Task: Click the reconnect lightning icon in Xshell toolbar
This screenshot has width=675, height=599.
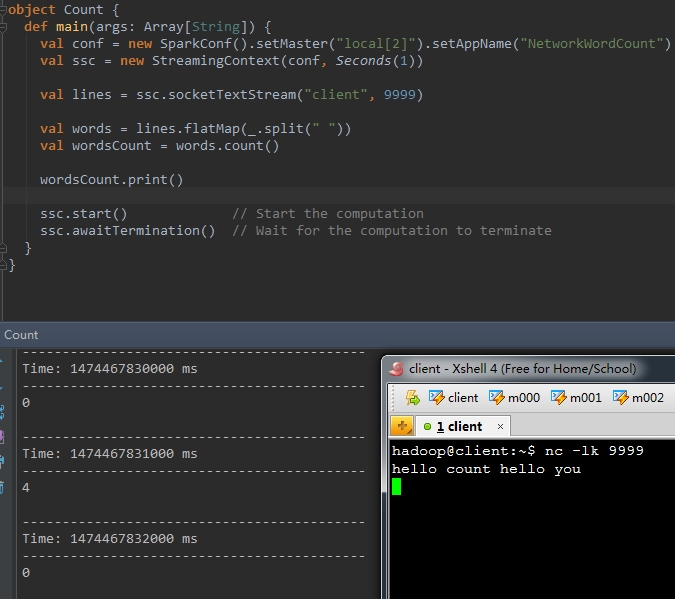Action: click(x=412, y=397)
